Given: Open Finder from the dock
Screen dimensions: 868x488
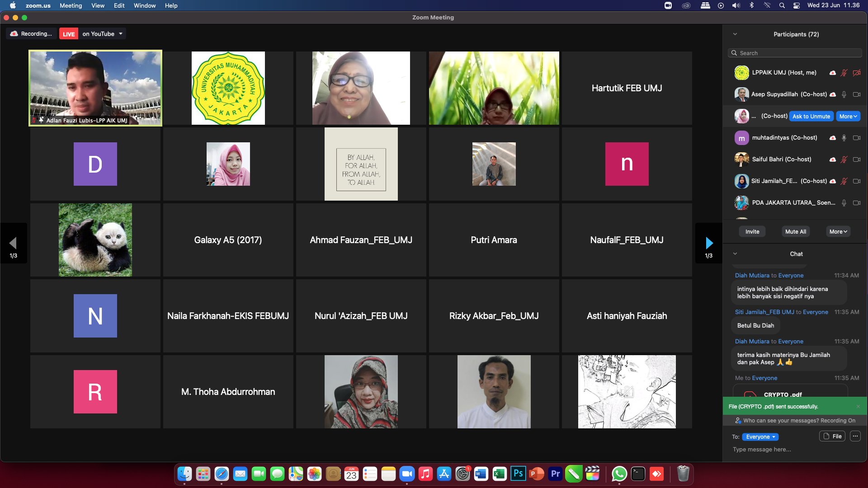Looking at the screenshot, I should click(184, 474).
